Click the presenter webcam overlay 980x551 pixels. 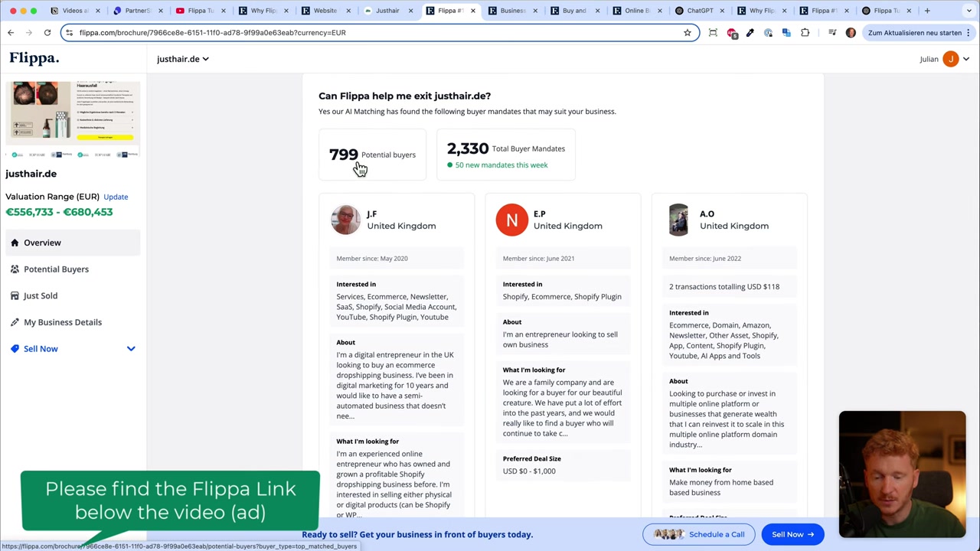[902, 474]
